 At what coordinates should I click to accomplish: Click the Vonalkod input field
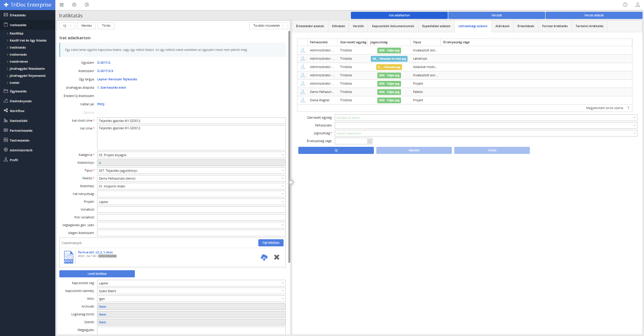point(191,210)
